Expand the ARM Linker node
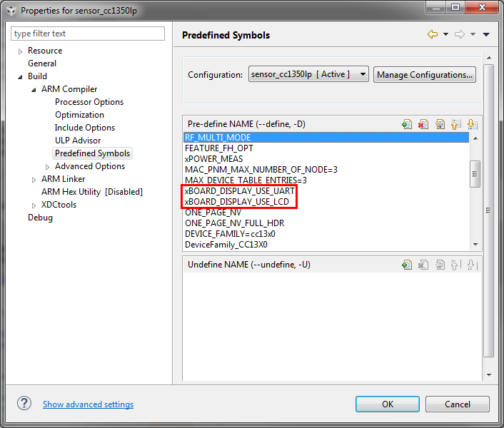The image size is (504, 428). (34, 180)
